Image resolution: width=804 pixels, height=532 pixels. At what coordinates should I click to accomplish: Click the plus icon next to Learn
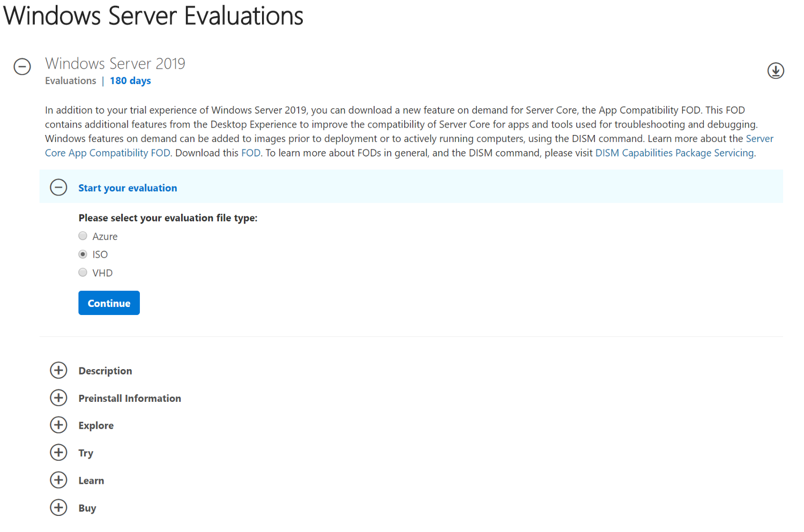(x=58, y=480)
